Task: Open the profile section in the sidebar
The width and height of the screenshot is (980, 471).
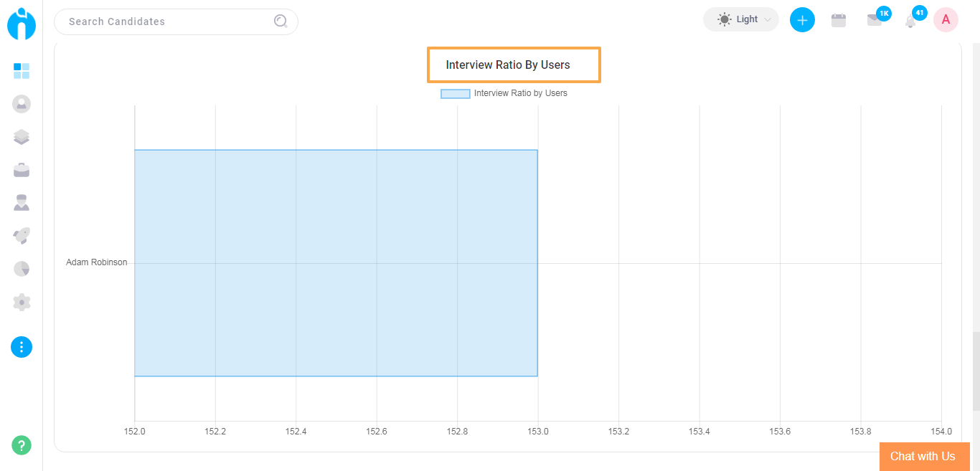Action: [x=22, y=103]
